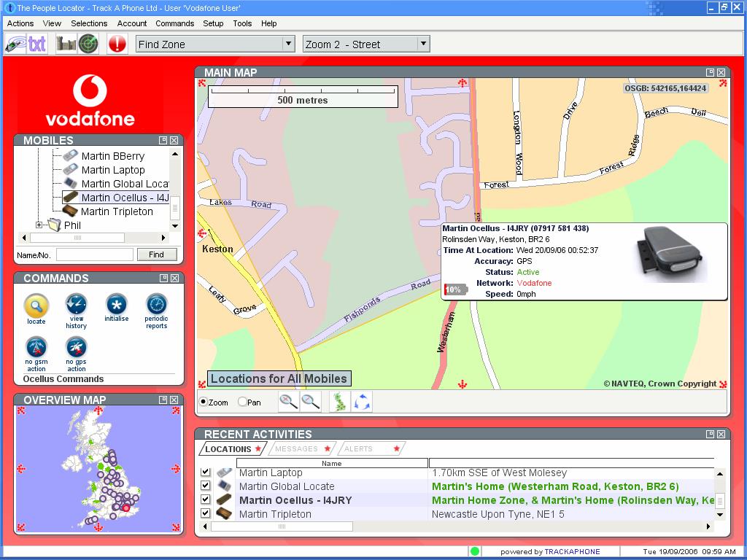Pan main map west with left-edge arrow

coord(202,233)
